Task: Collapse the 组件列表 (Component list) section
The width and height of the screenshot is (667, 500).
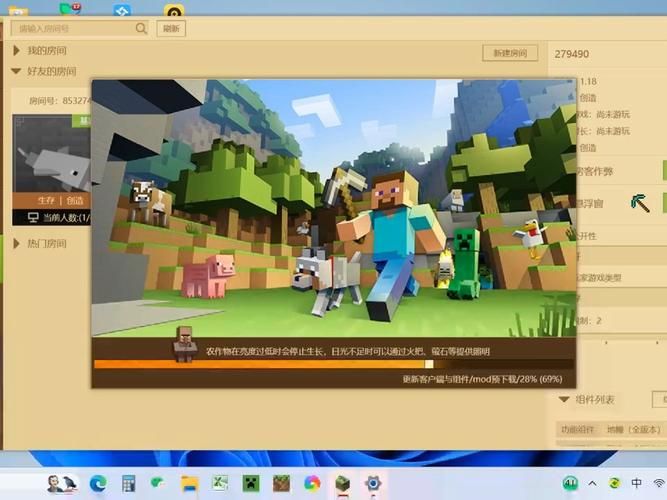Action: tap(564, 399)
